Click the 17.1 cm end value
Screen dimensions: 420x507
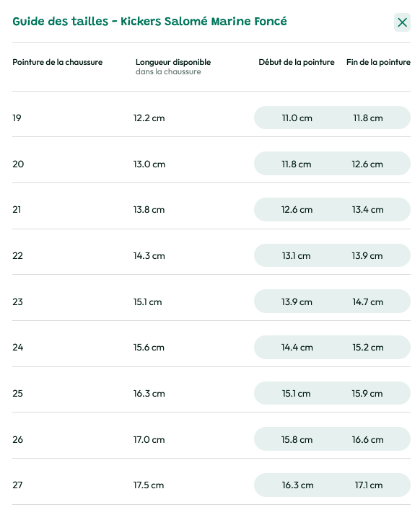coord(368,485)
